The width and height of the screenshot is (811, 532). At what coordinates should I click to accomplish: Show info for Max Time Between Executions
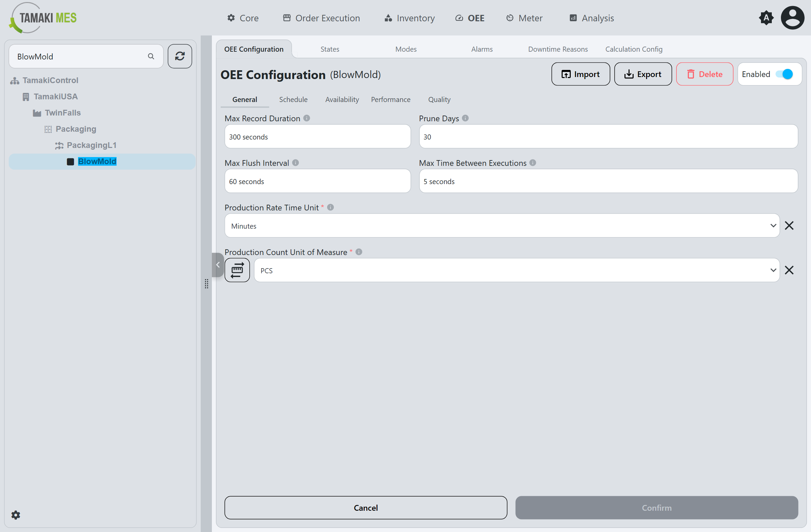533,163
